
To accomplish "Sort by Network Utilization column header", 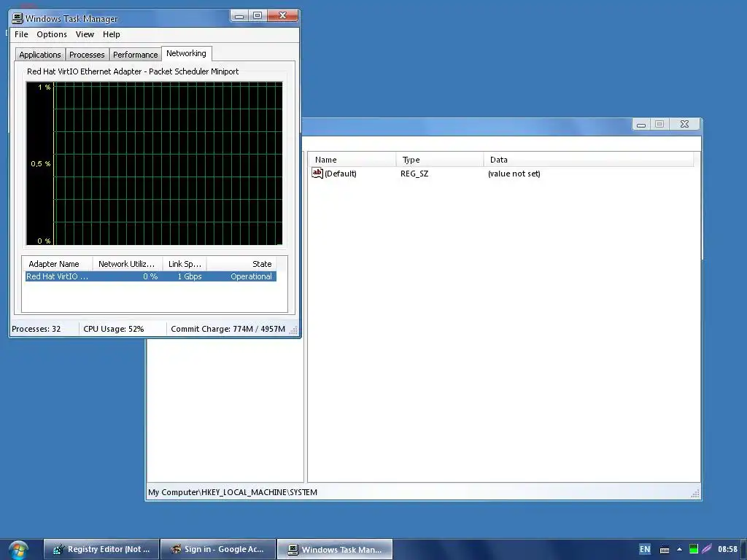I will click(x=127, y=264).
